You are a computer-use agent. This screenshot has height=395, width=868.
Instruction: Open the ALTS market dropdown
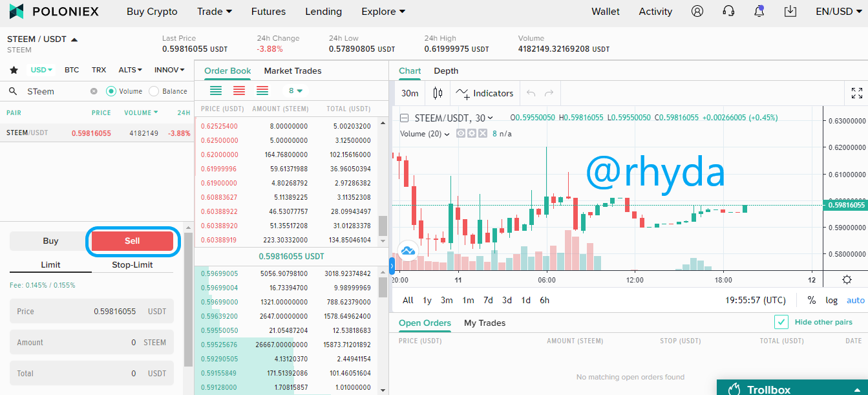130,70
